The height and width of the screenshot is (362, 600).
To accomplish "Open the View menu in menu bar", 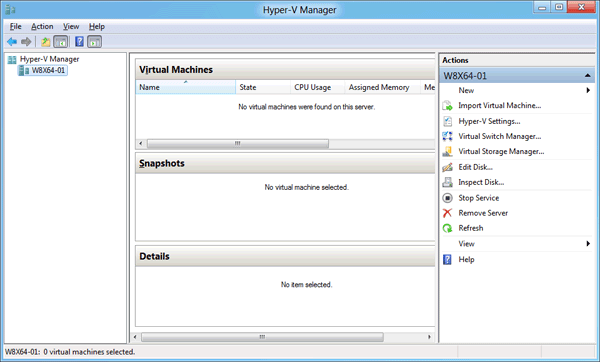I will click(71, 26).
